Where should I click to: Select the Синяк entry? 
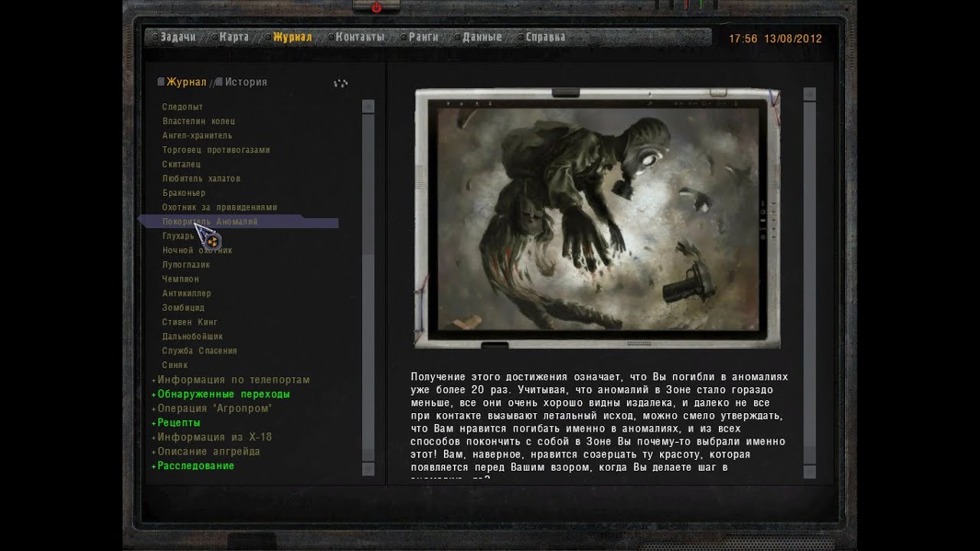pyautogui.click(x=175, y=365)
